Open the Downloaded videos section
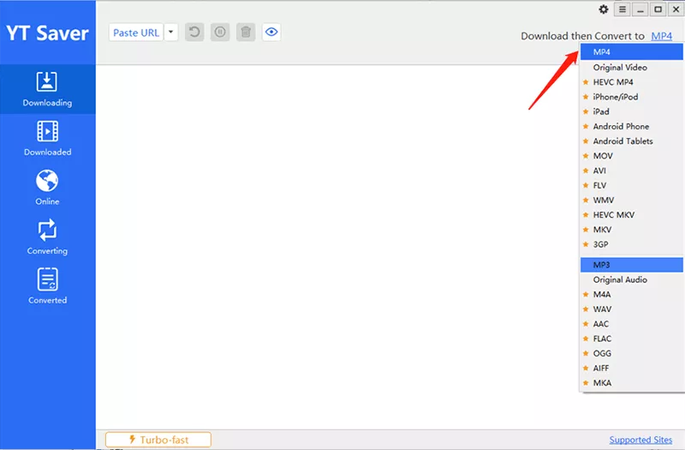Image resolution: width=685 pixels, height=450 pixels. (47, 138)
